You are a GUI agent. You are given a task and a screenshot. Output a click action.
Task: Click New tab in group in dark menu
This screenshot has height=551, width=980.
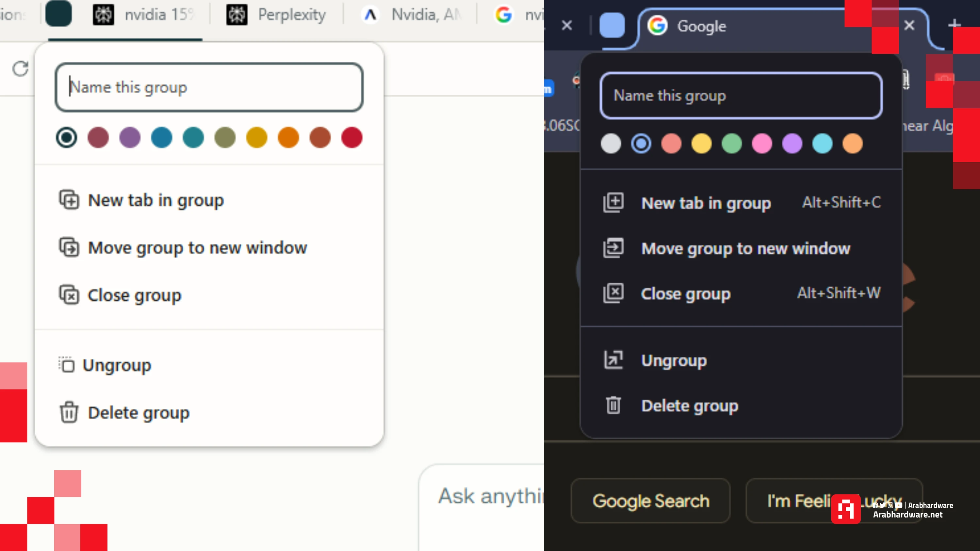pos(741,203)
